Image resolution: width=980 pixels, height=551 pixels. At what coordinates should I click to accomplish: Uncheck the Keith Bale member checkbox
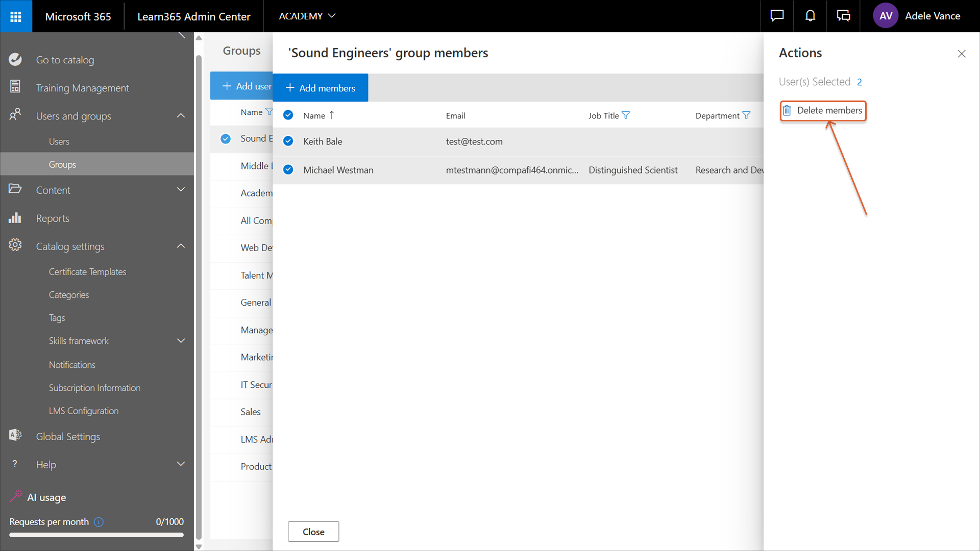[288, 141]
